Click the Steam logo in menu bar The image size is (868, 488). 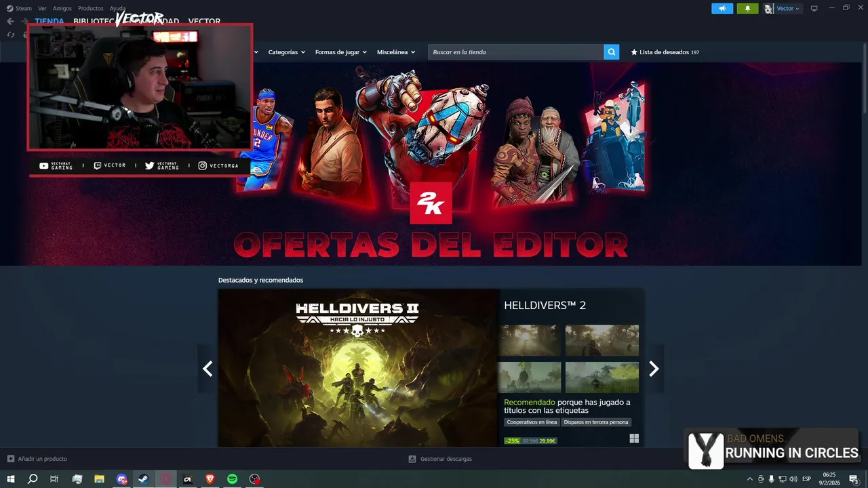[x=9, y=8]
